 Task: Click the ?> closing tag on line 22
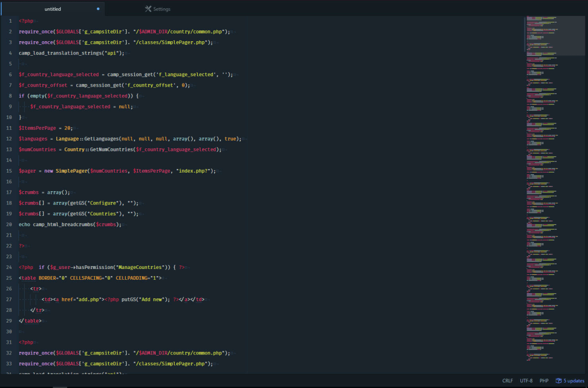[21, 246]
